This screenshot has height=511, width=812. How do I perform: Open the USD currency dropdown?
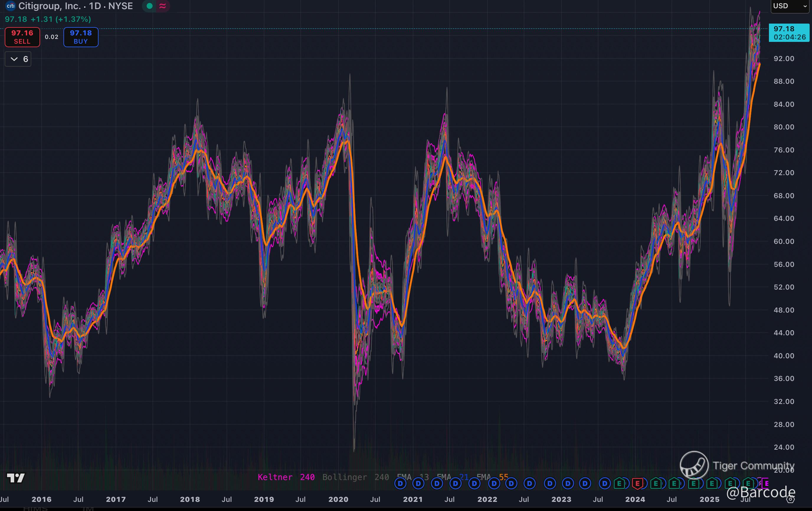coord(789,6)
